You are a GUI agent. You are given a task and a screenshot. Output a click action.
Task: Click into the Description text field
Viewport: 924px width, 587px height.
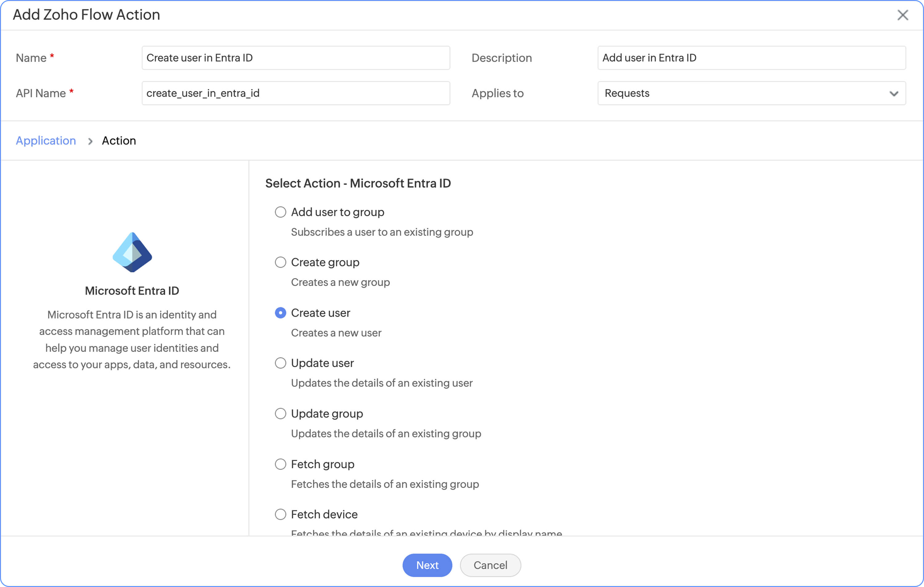click(751, 58)
